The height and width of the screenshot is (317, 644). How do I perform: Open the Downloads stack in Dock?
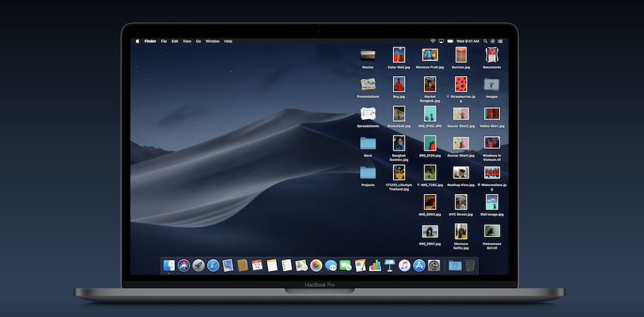(455, 265)
